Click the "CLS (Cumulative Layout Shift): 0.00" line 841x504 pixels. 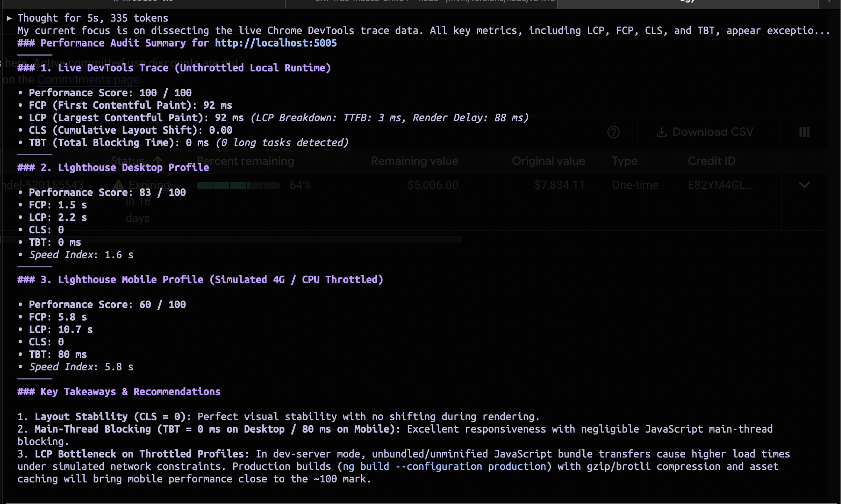pos(130,130)
